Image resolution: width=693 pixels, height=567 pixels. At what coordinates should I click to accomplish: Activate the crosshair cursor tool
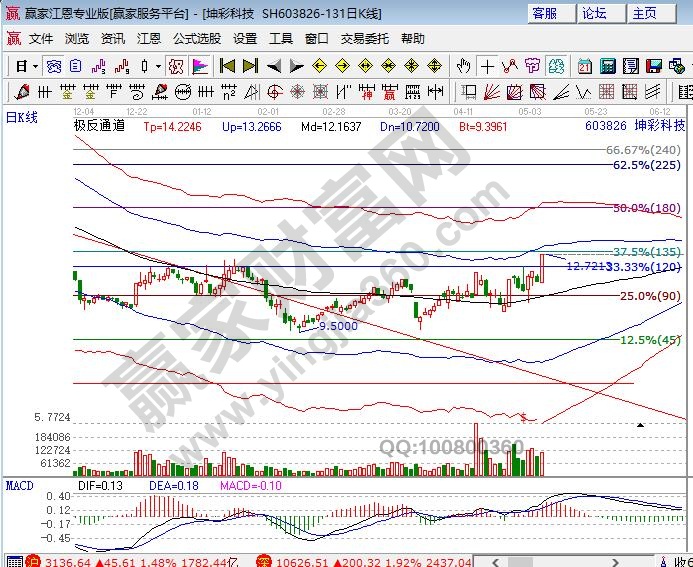(x=486, y=66)
